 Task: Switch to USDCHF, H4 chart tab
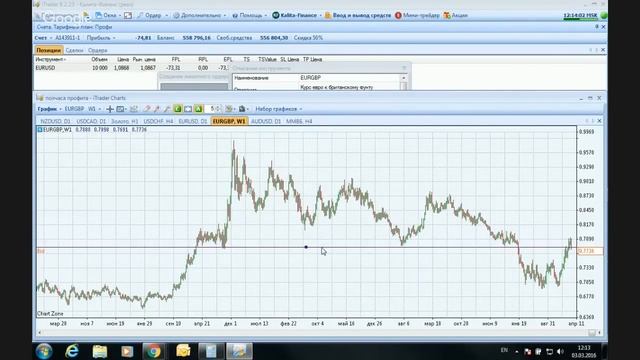pyautogui.click(x=158, y=121)
